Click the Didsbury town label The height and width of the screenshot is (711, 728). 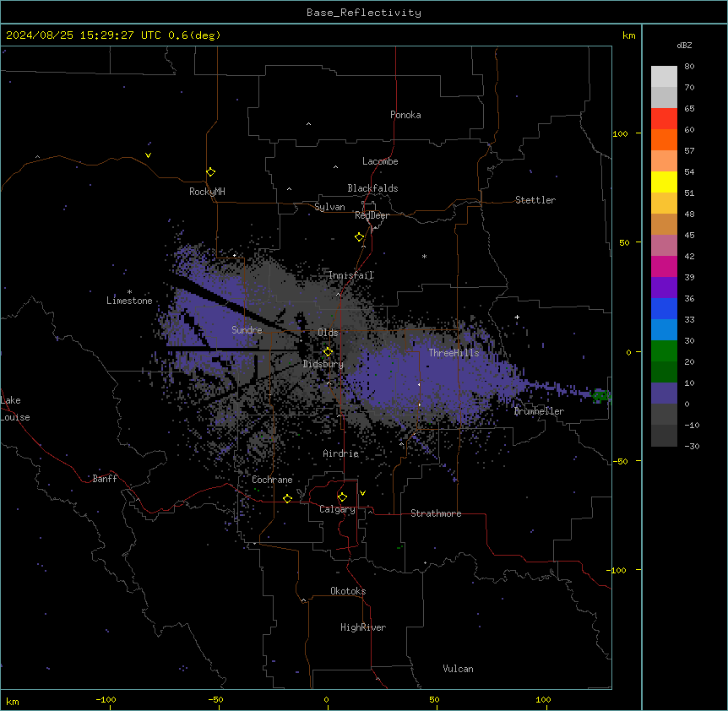323,364
